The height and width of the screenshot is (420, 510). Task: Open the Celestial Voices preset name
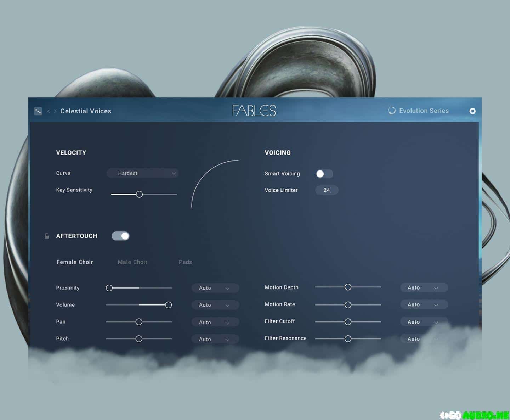click(86, 111)
